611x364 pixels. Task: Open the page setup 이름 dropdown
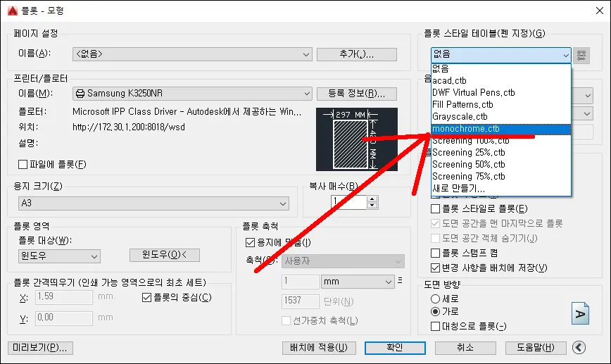click(x=192, y=54)
